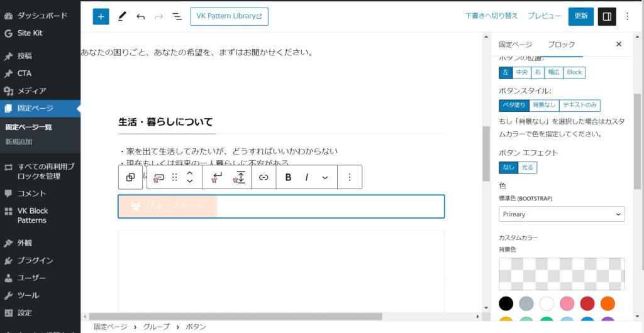Viewport: 644px width, 333px height.
Task: Click the select parent group block icon
Action: [131, 177]
